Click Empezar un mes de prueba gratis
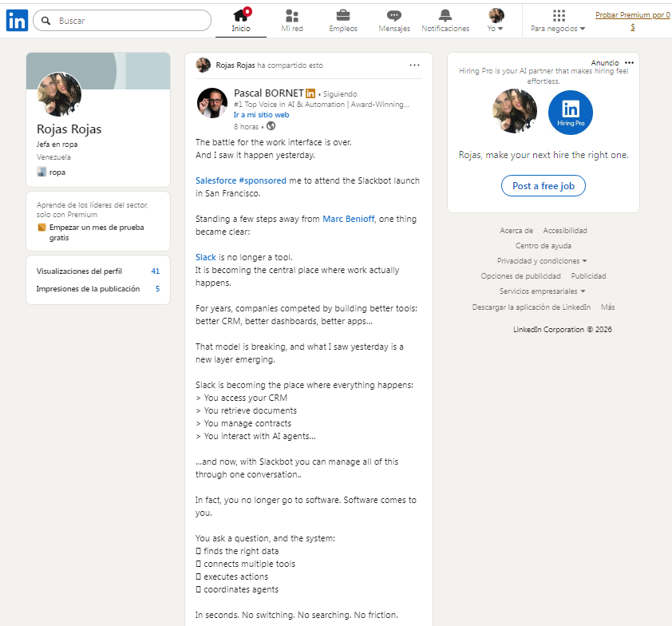 pyautogui.click(x=97, y=232)
